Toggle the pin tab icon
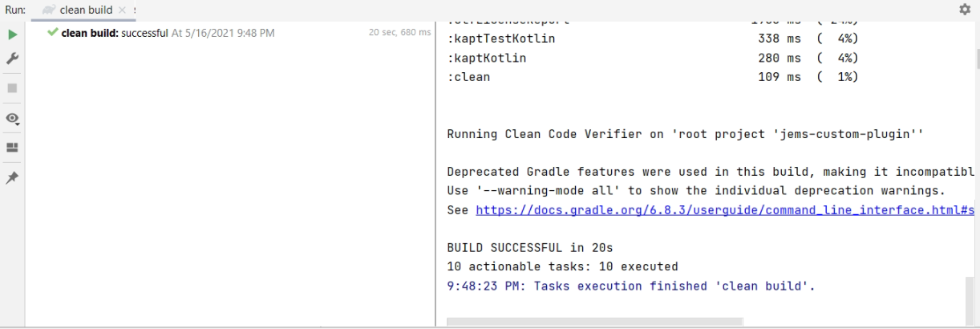980x329 pixels. coord(12,178)
